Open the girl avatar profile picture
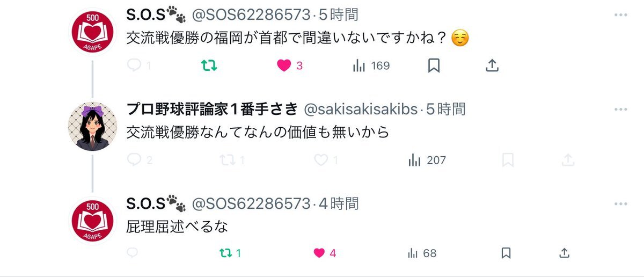The height and width of the screenshot is (277, 644). (x=92, y=126)
